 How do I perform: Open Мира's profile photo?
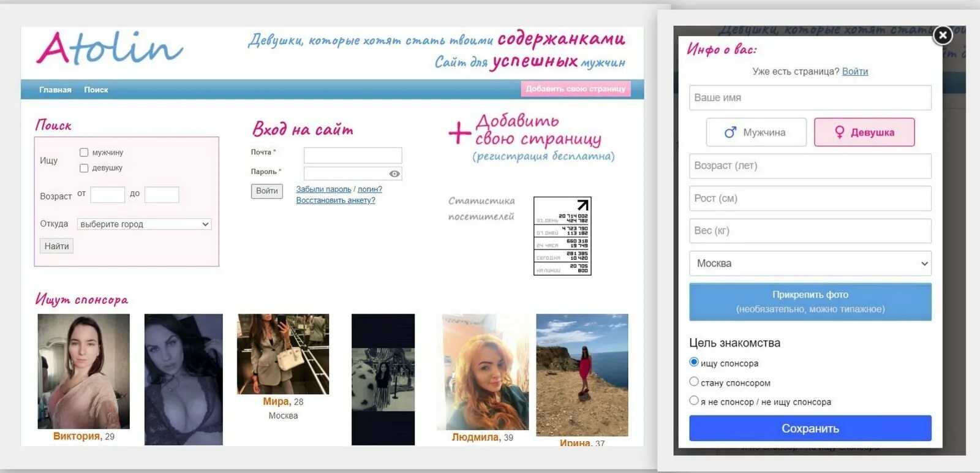(283, 354)
